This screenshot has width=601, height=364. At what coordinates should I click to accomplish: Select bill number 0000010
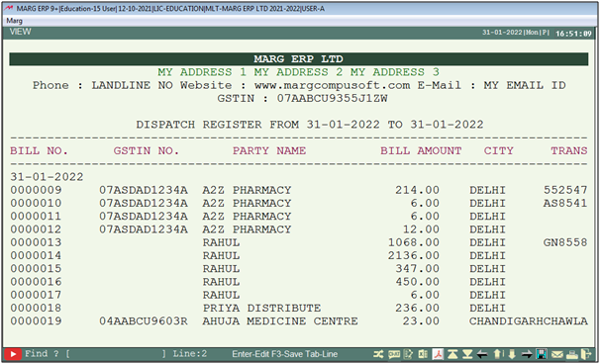36,203
